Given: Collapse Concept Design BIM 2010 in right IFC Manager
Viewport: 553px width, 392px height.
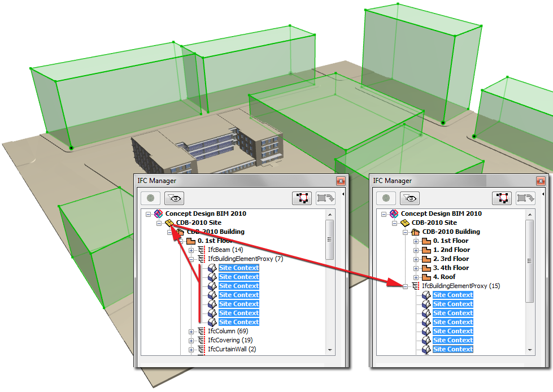Looking at the screenshot, I should [384, 214].
